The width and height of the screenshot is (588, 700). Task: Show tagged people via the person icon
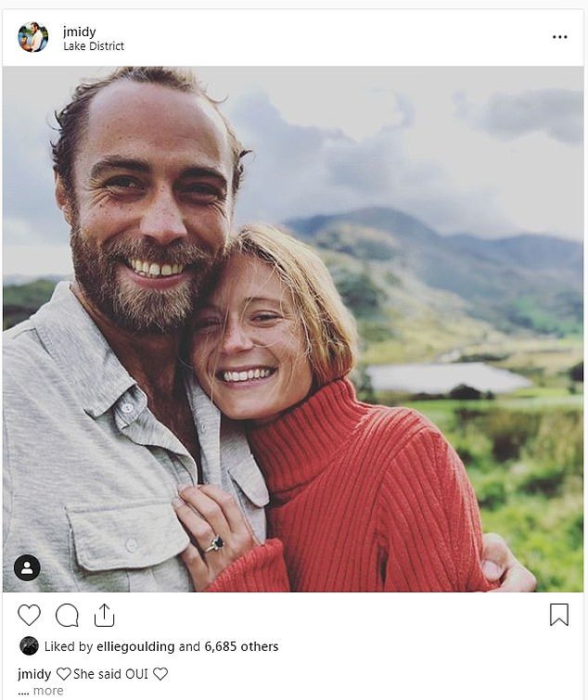click(27, 567)
